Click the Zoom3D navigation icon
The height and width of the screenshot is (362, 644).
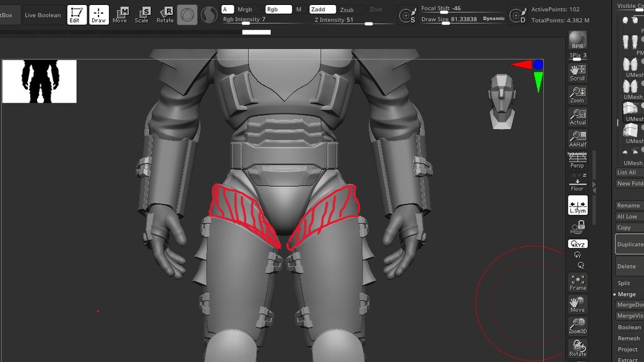point(577,326)
